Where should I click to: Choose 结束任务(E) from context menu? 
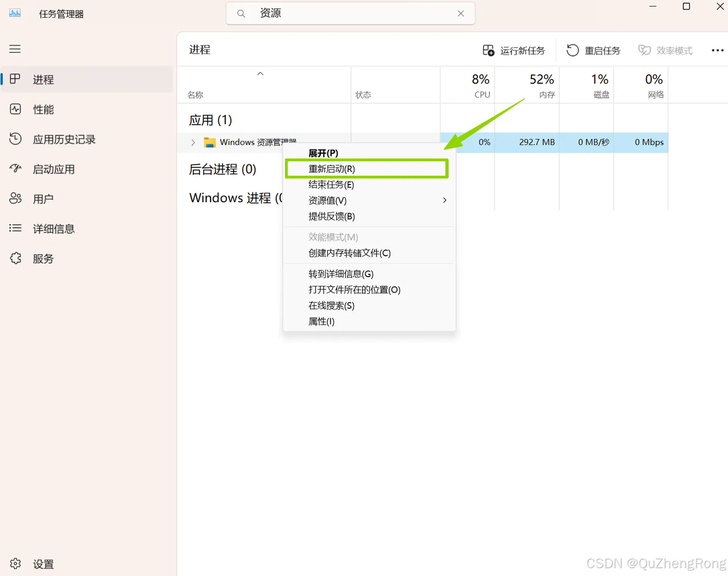(369, 185)
